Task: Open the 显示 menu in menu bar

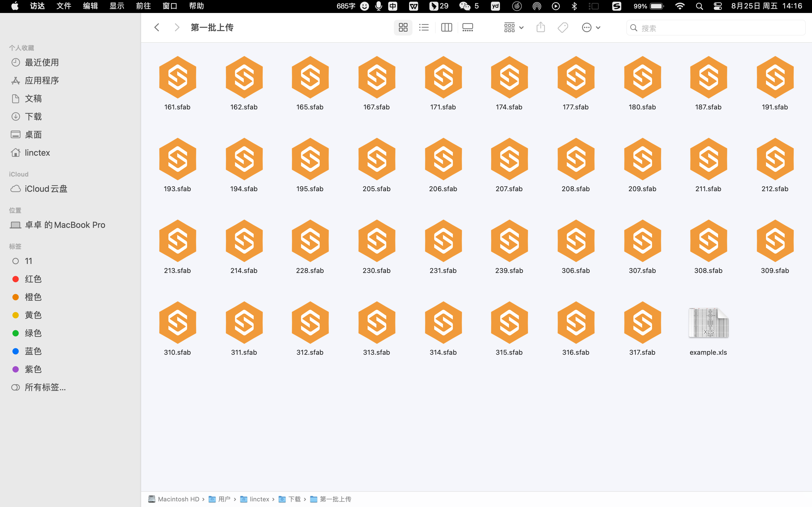Action: click(x=117, y=6)
